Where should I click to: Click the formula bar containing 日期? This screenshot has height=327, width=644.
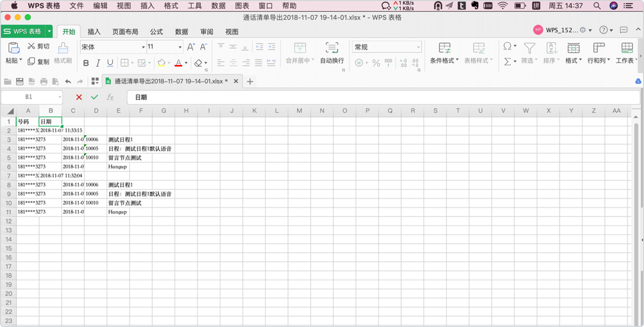click(x=384, y=97)
